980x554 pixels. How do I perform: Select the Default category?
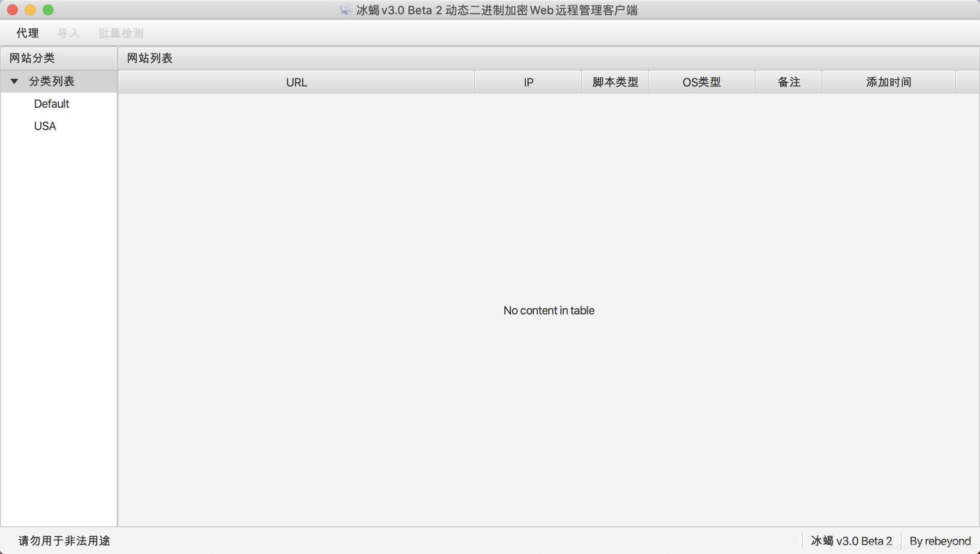tap(59, 104)
